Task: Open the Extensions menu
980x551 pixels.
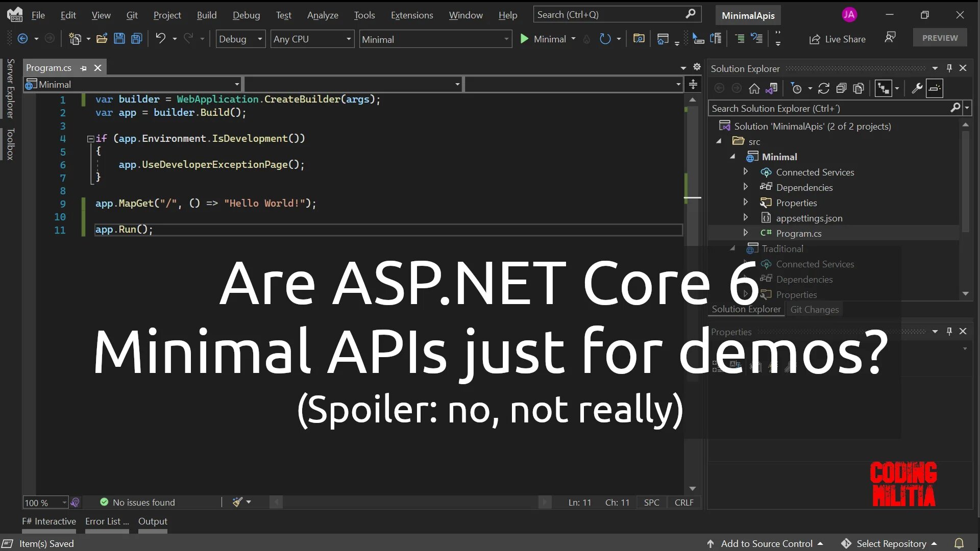Action: [x=411, y=15]
